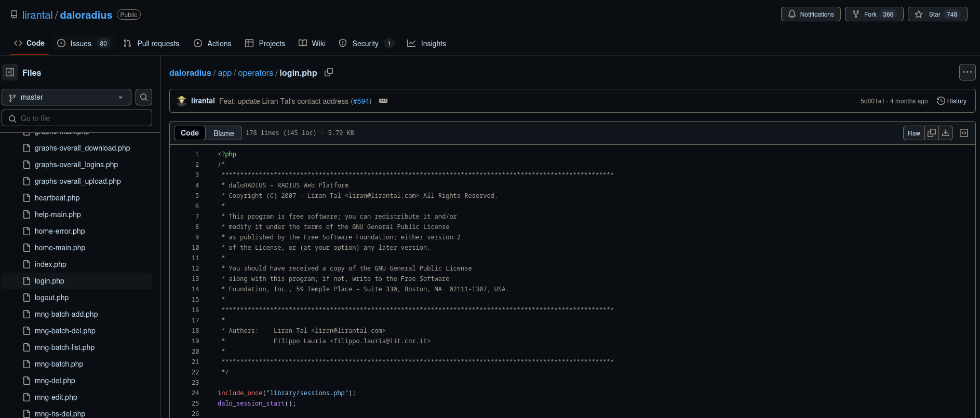980x418 pixels.
Task: Copy raw file contents icon
Action: tap(932, 133)
